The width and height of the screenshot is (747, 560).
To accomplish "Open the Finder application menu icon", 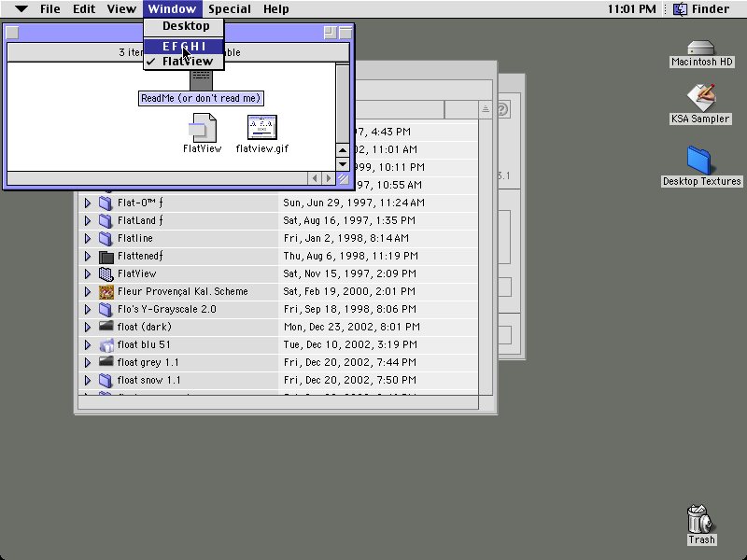I will [x=680, y=9].
